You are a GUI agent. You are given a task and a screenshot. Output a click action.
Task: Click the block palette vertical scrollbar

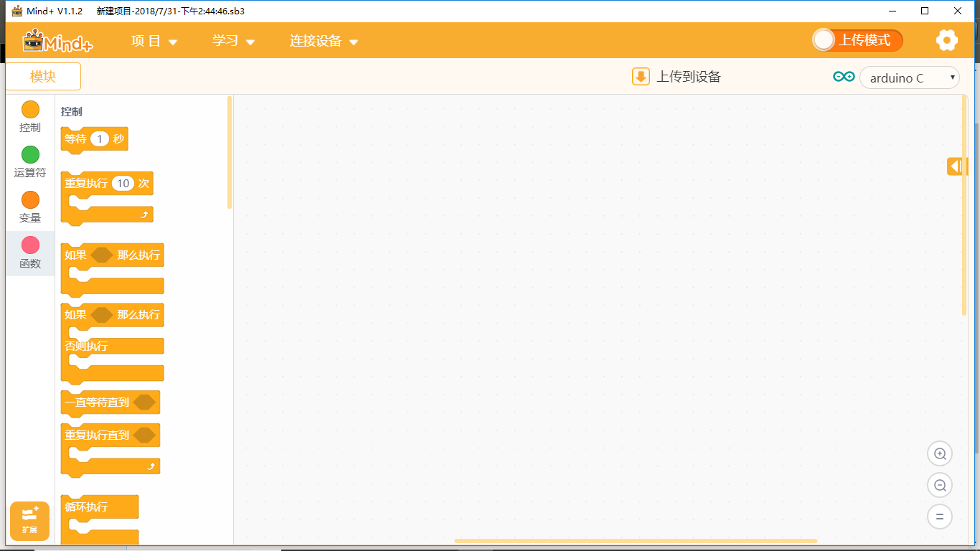(230, 152)
